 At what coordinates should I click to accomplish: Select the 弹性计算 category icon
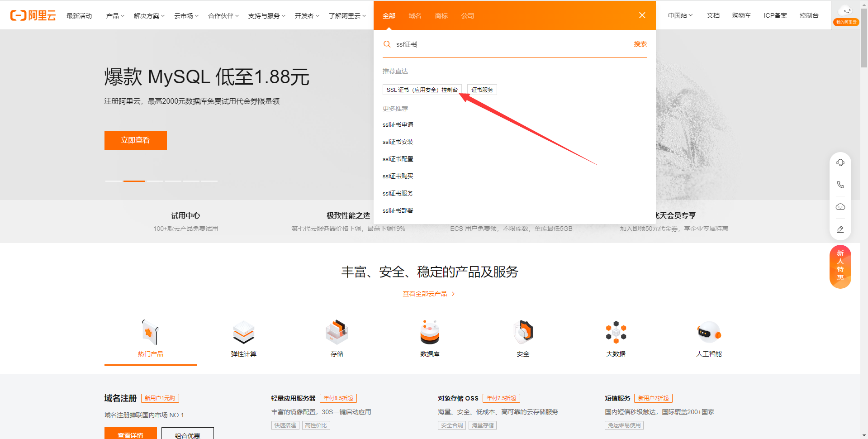(244, 333)
